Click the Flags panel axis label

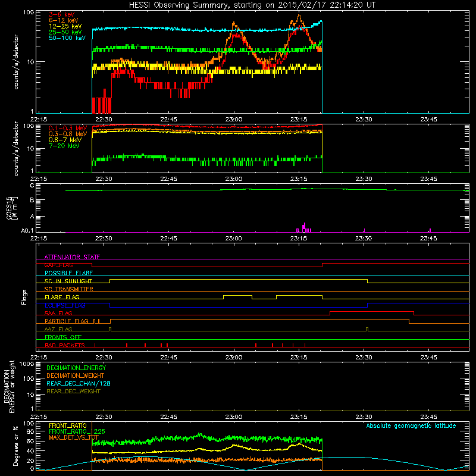click(x=24, y=297)
